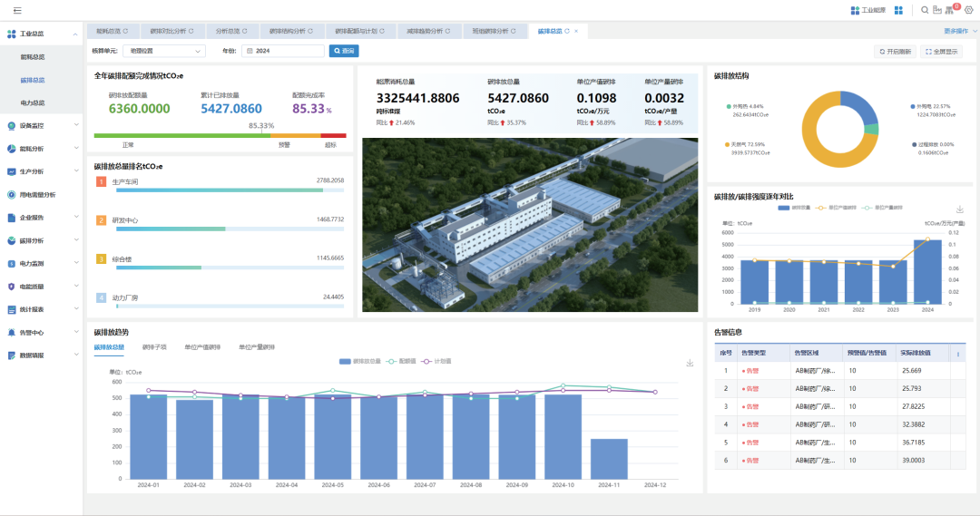Open the notifications icon with red badge

click(952, 10)
